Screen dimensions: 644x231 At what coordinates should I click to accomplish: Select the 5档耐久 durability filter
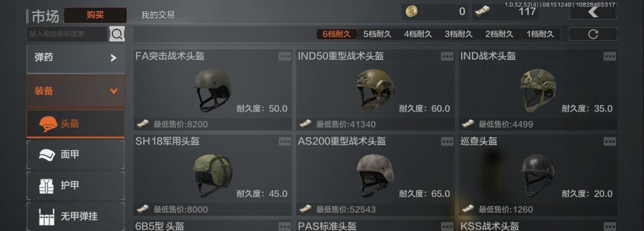pos(377,34)
